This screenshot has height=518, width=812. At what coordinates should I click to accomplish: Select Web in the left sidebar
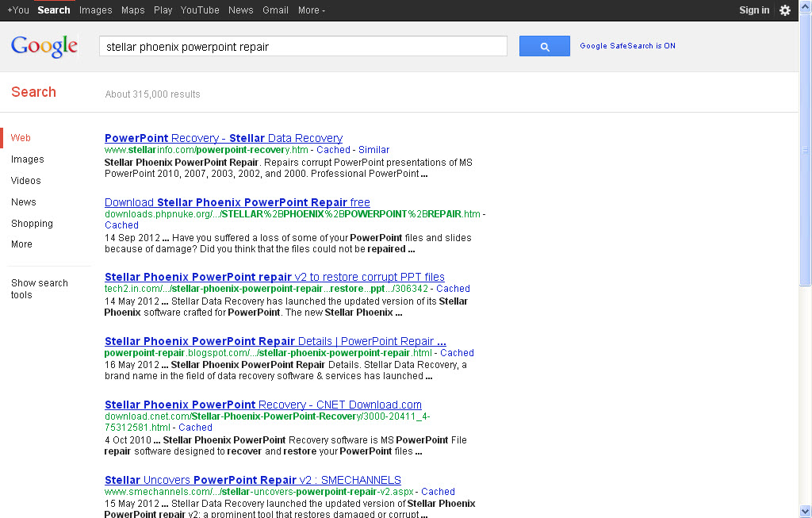point(21,138)
